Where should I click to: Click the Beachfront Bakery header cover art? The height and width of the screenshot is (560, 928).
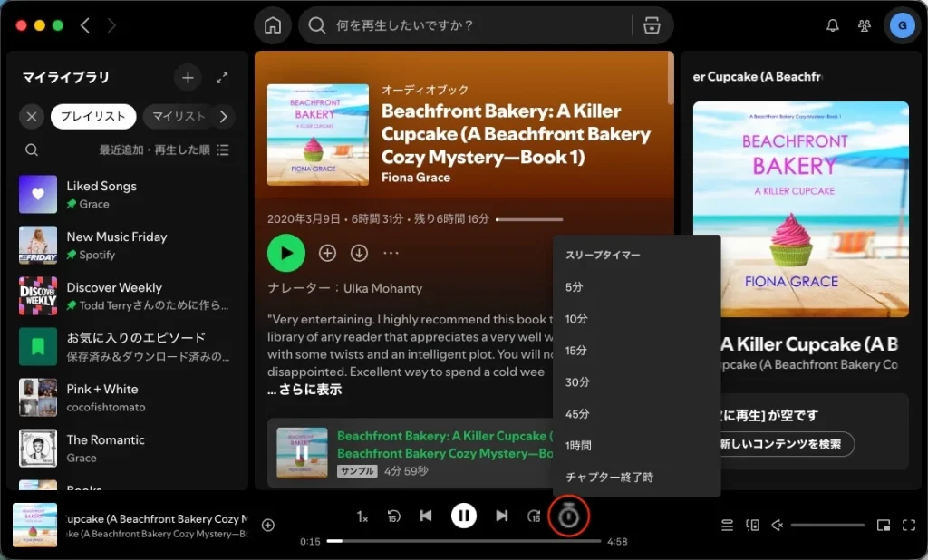[318, 135]
